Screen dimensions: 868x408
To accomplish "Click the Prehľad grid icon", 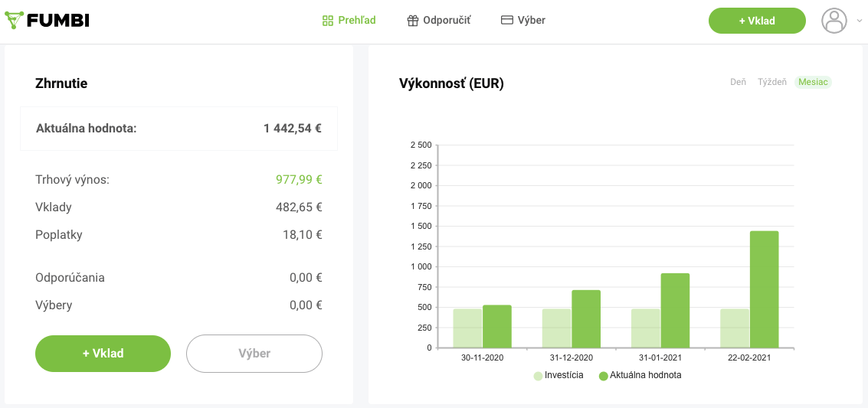I will 328,21.
